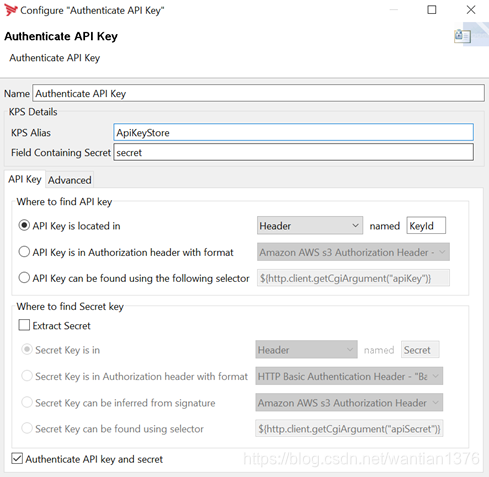Click the Field Containing Secret input
The width and height of the screenshot is (489, 477).
pyautogui.click(x=293, y=152)
